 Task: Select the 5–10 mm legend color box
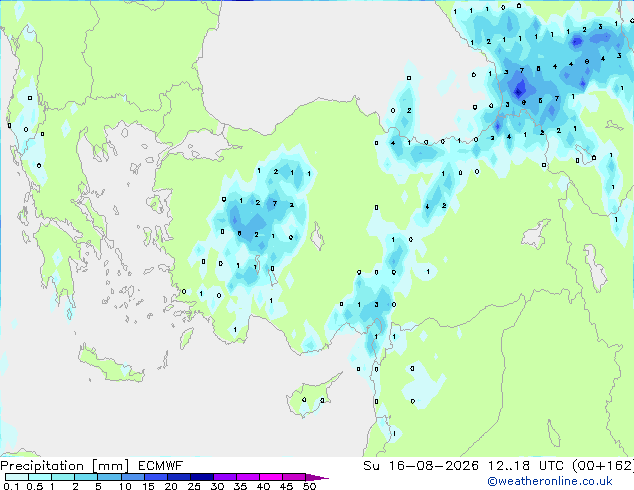tap(109, 477)
